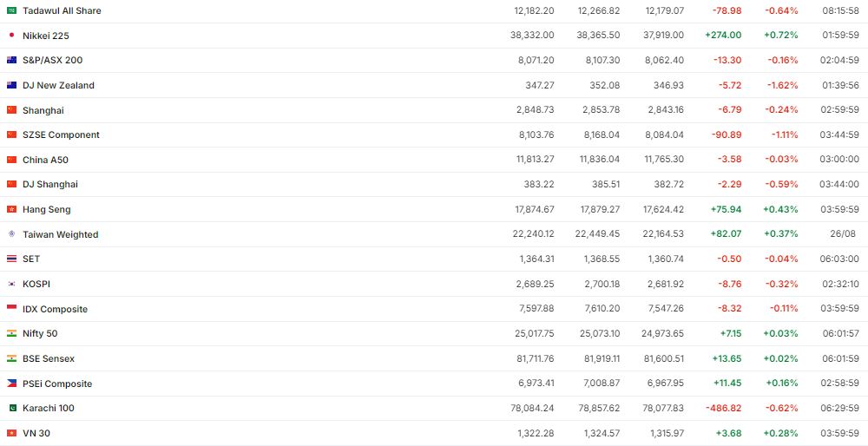Click the Saudi flag beside Tadawul All Share

click(11, 10)
